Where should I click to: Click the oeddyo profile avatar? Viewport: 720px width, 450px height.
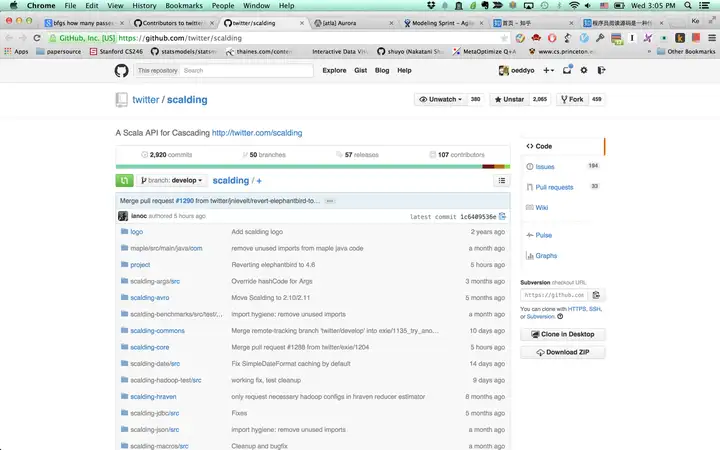[x=504, y=70]
